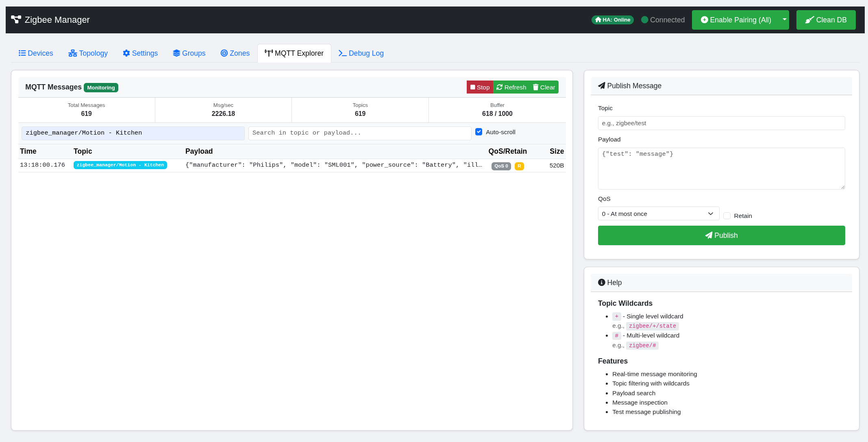Click the QoS/Retain column header

(x=507, y=151)
